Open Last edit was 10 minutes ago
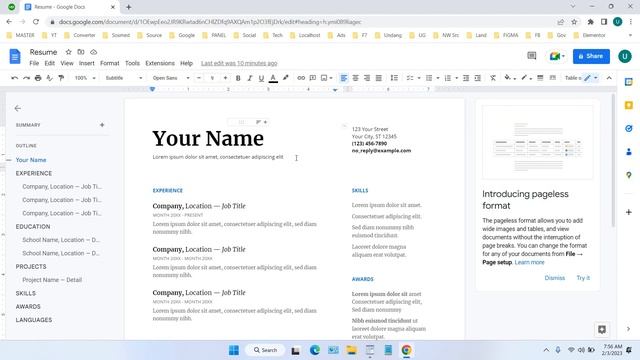The width and height of the screenshot is (640, 360). pos(239,63)
